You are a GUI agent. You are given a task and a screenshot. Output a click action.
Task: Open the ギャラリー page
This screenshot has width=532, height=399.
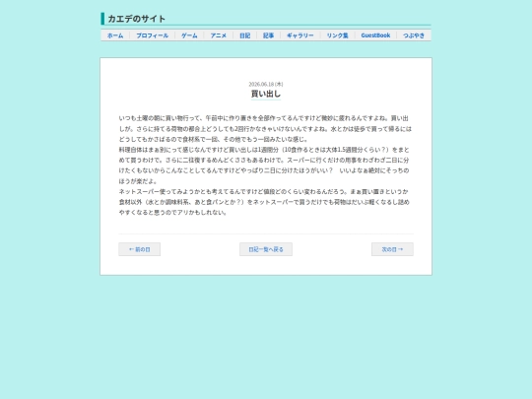pyautogui.click(x=300, y=35)
